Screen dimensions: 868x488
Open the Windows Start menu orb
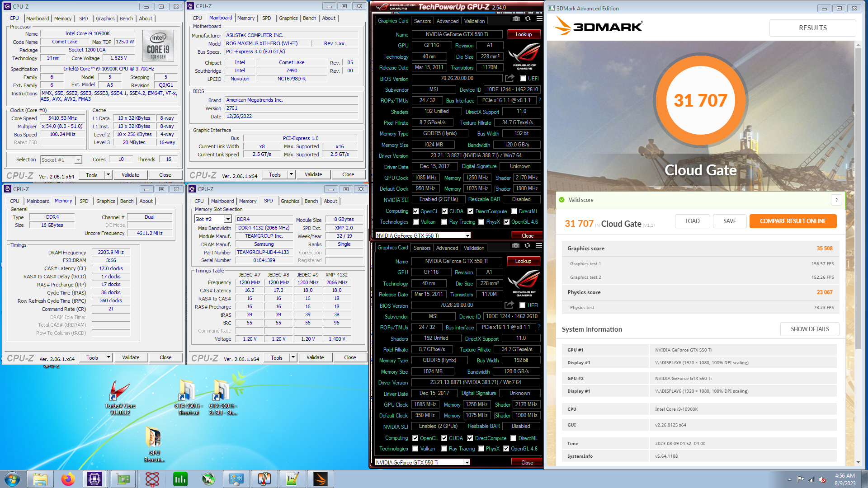(12, 479)
